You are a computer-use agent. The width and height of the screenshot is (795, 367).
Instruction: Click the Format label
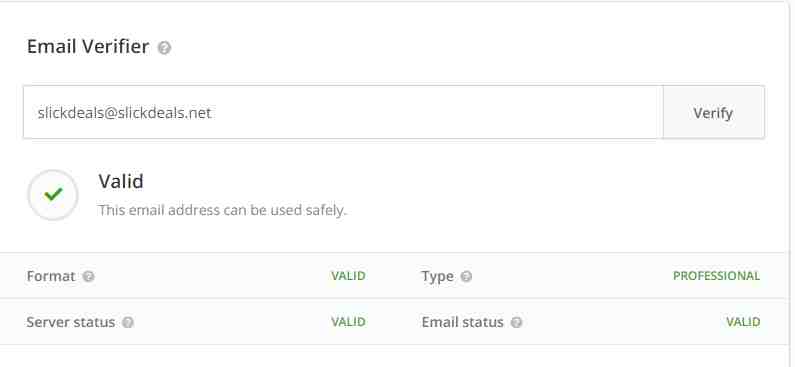(x=51, y=276)
